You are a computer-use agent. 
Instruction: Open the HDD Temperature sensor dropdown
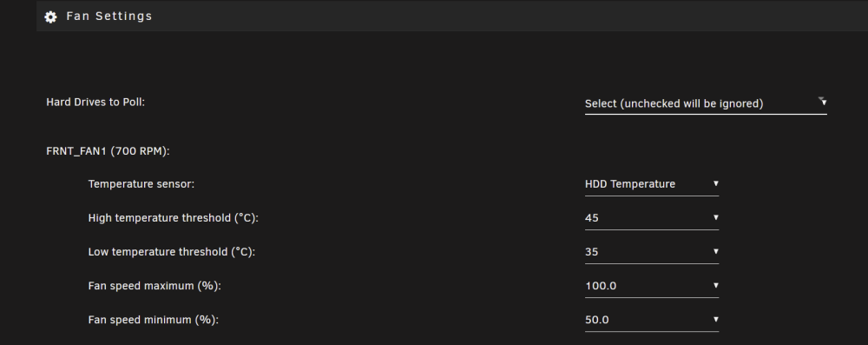652,184
